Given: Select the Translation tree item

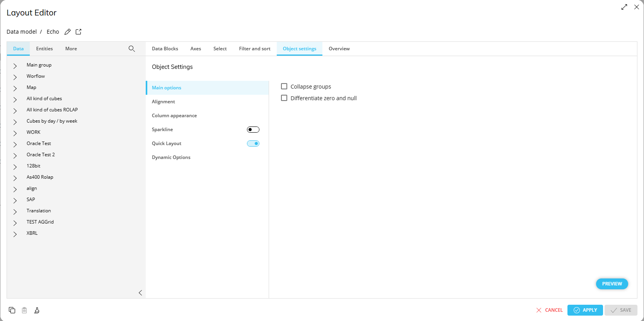Looking at the screenshot, I should [x=39, y=211].
